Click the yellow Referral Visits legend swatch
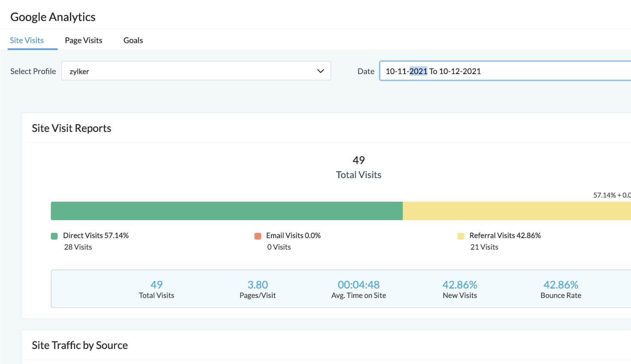This screenshot has width=631, height=364. pyautogui.click(x=461, y=236)
